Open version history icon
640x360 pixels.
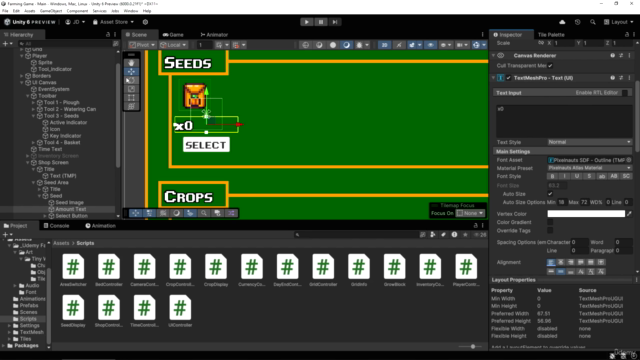577,22
